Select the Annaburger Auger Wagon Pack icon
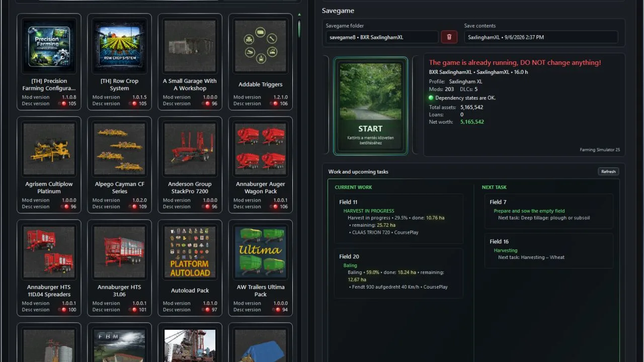 pos(260,149)
